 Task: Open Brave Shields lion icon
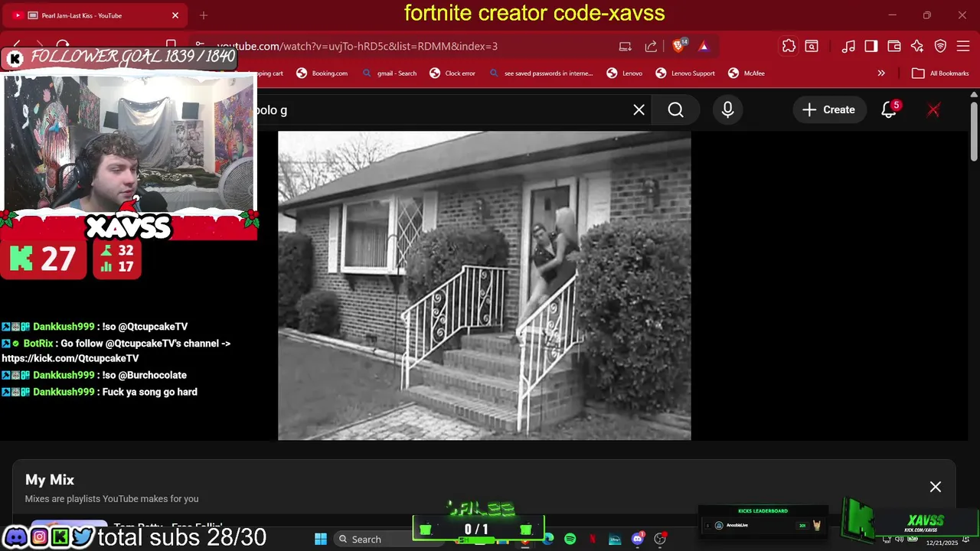tap(679, 46)
